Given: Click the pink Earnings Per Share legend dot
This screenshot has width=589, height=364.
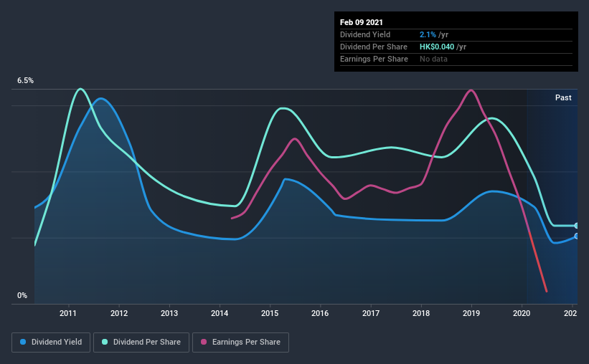Looking at the screenshot, I should coord(204,342).
